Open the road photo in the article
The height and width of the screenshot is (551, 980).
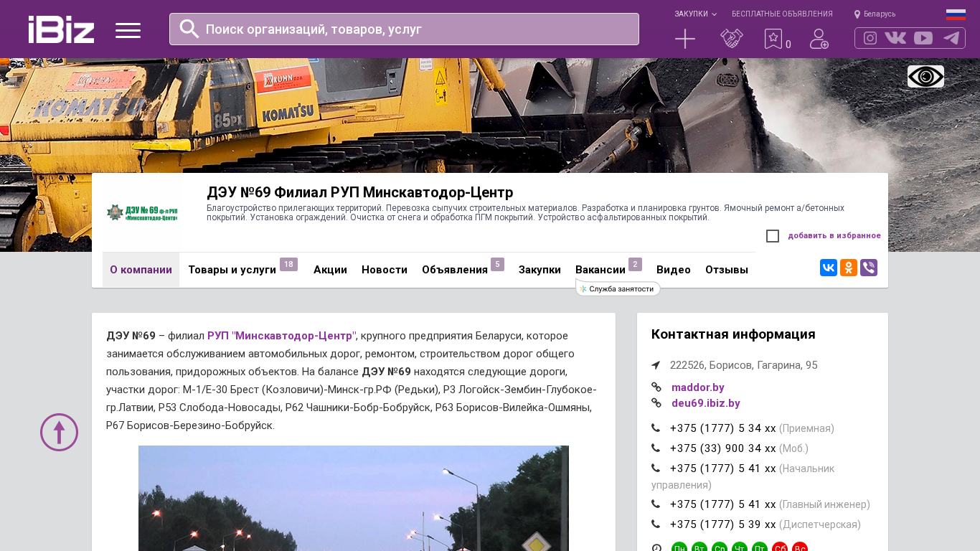354,498
